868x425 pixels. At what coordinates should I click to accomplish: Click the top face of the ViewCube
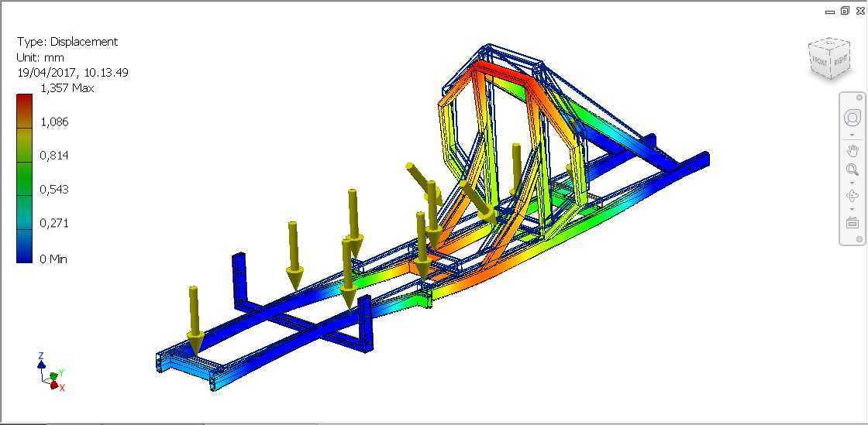(830, 43)
